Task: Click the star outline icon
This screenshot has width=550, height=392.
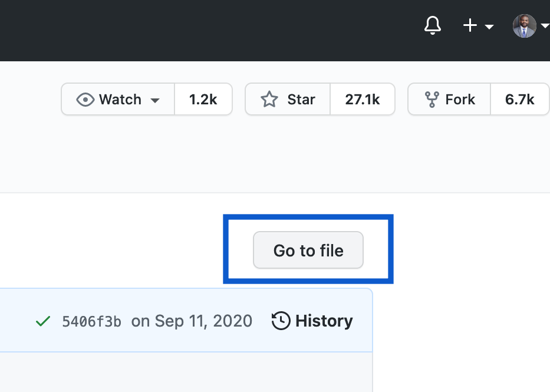Action: tap(269, 99)
